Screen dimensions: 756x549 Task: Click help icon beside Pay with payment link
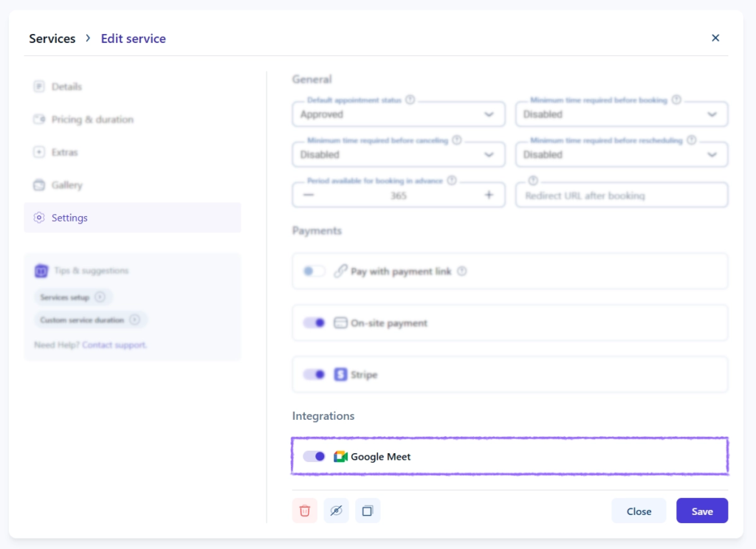462,272
